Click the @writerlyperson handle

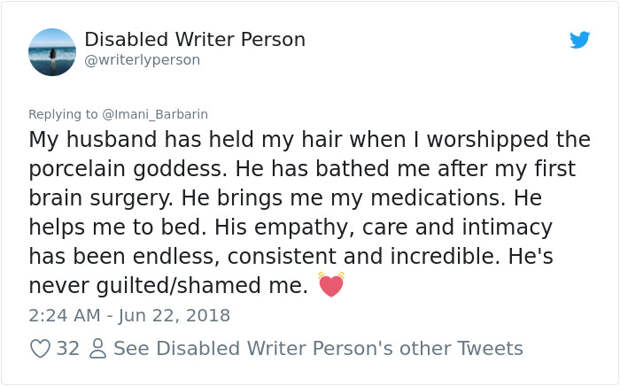(x=142, y=60)
